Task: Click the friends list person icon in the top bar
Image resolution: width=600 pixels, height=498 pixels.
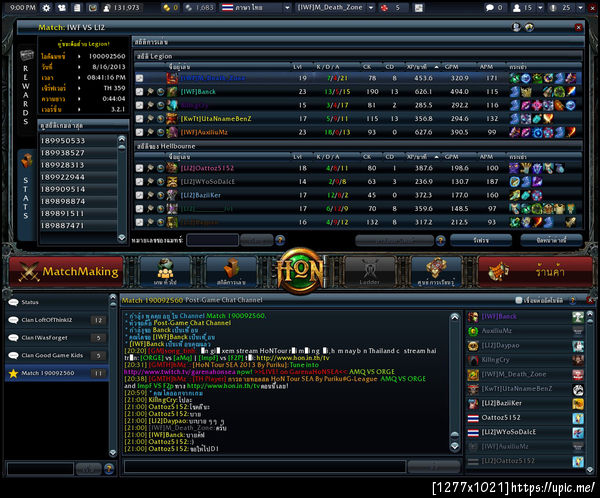Action: 517,8
